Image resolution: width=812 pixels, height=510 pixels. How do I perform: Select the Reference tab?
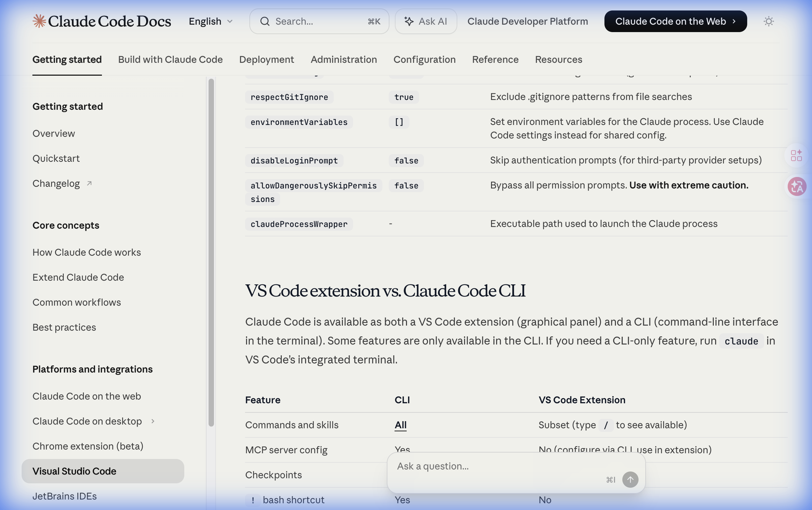495,59
